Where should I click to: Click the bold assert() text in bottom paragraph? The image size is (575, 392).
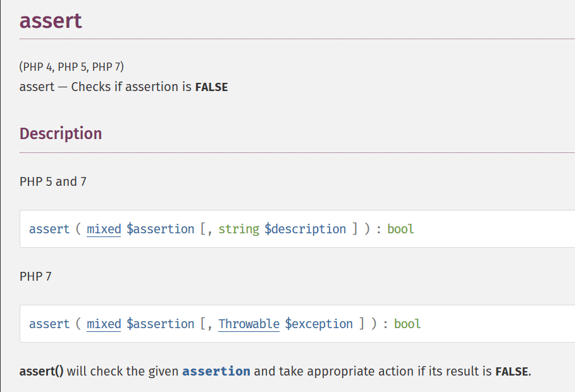(x=41, y=371)
